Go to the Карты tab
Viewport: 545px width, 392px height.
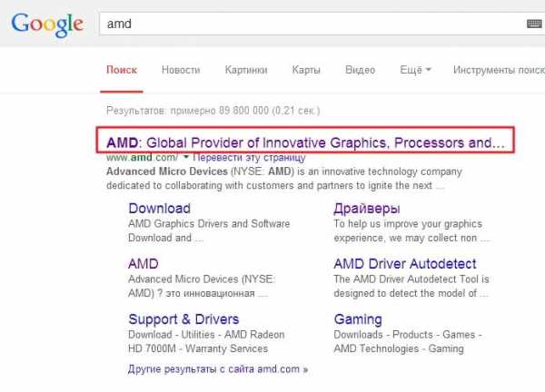pos(306,70)
